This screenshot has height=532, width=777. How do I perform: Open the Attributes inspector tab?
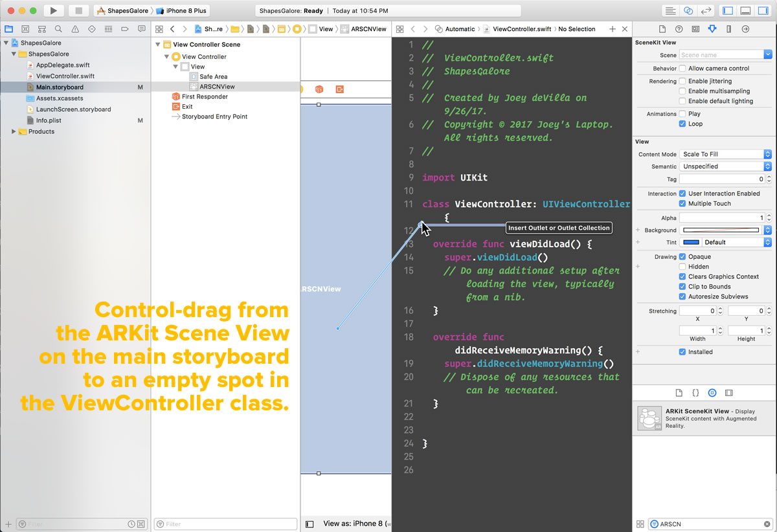coord(712,29)
